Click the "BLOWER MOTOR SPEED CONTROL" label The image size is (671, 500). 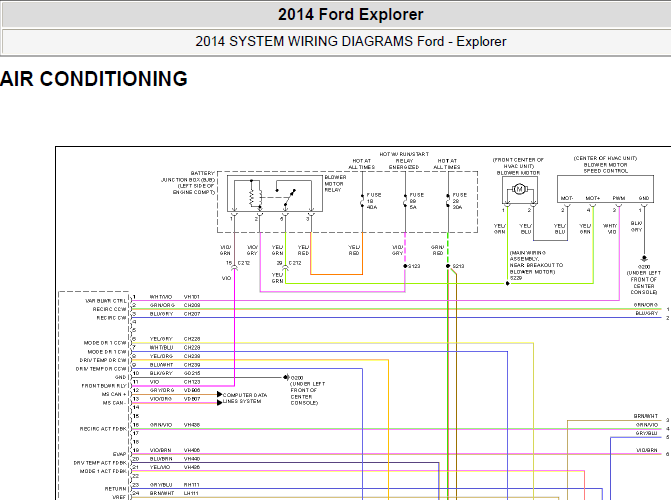(606, 168)
